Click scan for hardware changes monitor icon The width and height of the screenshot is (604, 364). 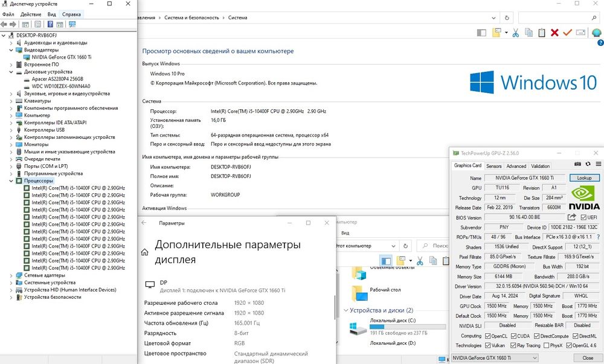click(x=72, y=24)
